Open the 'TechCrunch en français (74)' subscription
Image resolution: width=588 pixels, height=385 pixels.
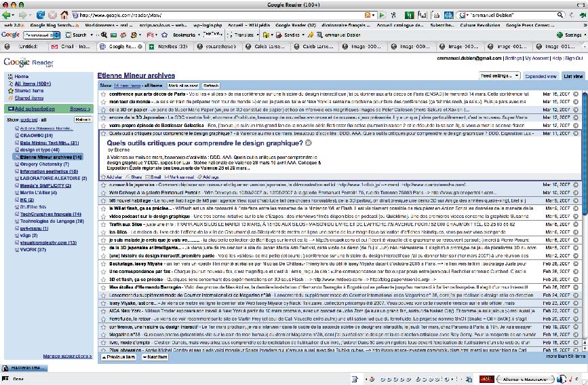click(x=51, y=214)
